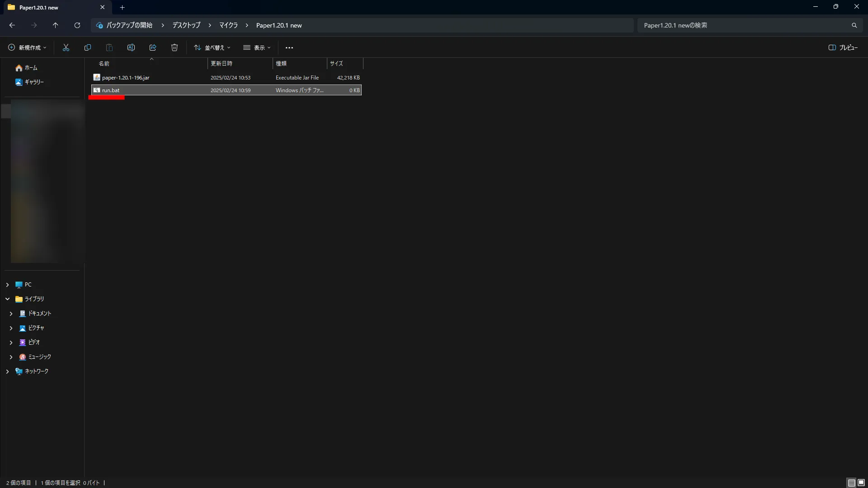Click Paper1.20.1 new breadcrumb
868x488 pixels.
(279, 25)
